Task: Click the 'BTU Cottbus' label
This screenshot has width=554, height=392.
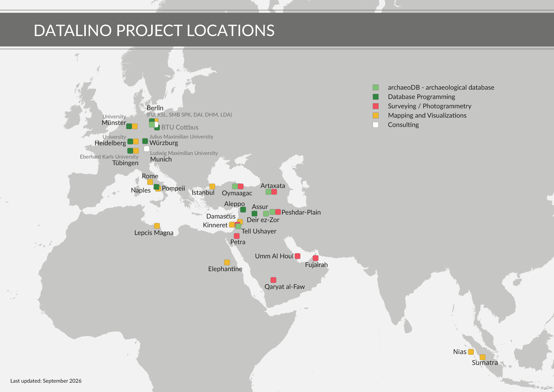Action: (180, 127)
